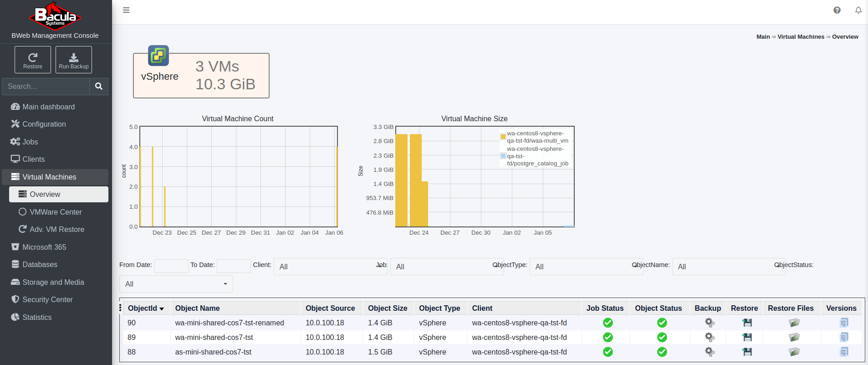Click restore disk icon for object 90

tap(747, 323)
